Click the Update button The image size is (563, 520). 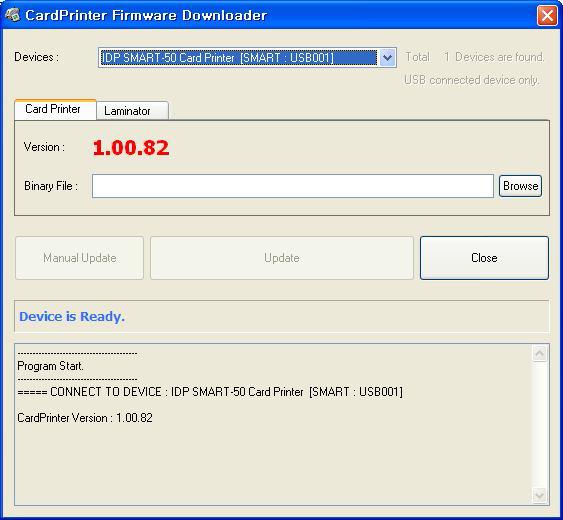click(x=282, y=258)
